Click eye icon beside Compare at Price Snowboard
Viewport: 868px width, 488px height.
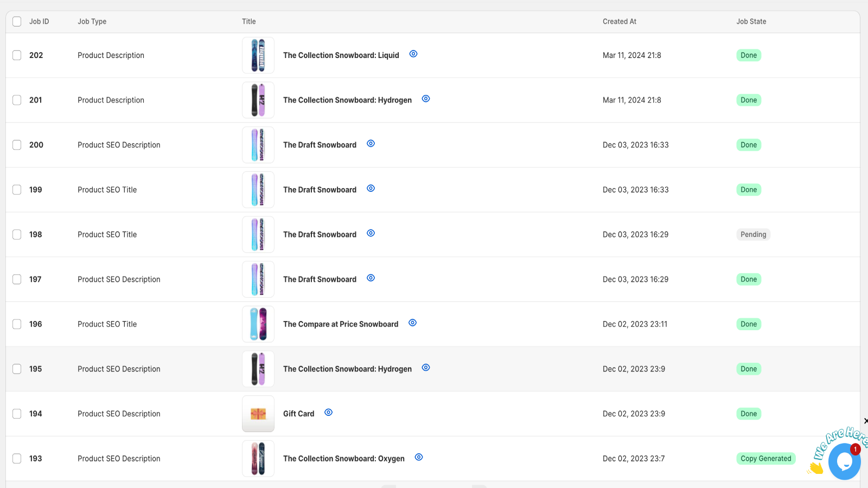413,323
